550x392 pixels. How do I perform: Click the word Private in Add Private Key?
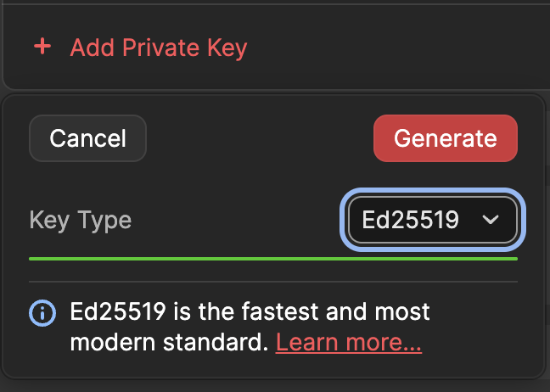click(x=157, y=48)
